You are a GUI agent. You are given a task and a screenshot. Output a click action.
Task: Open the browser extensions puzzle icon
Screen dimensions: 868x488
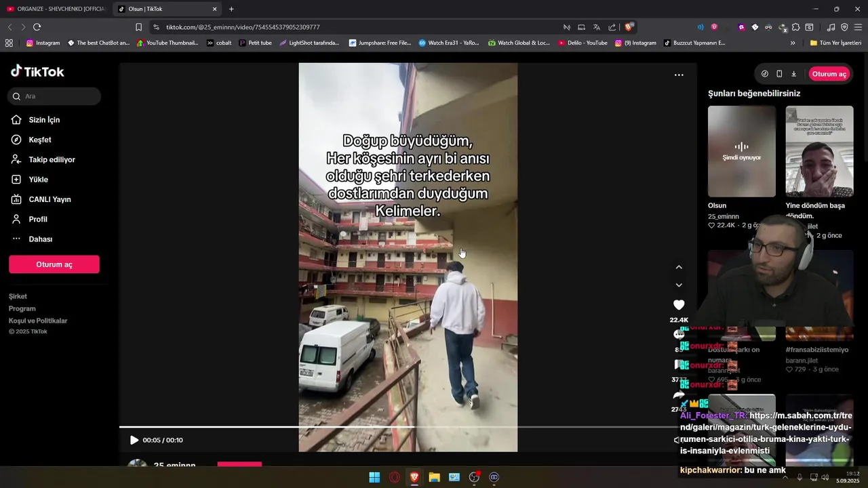(x=796, y=27)
